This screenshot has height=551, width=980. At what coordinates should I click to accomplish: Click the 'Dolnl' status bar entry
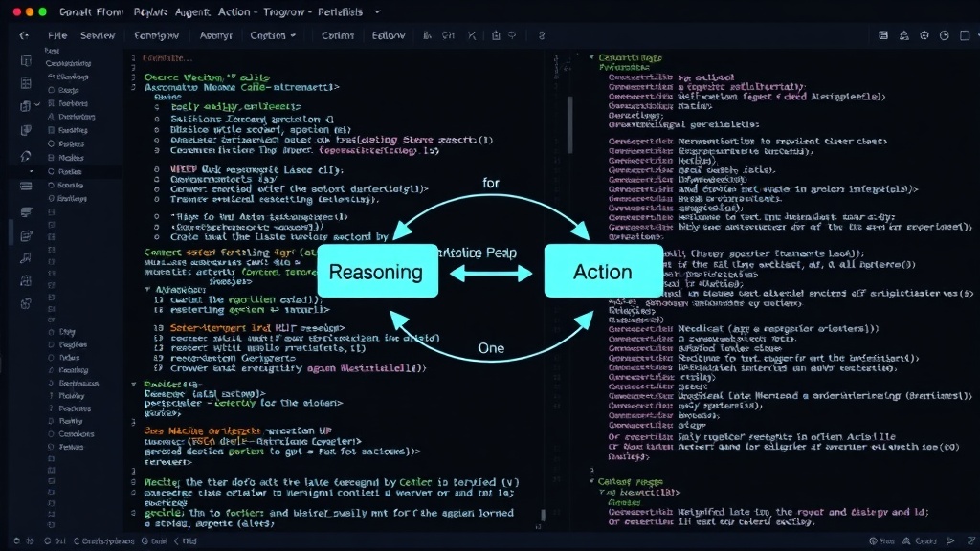pos(154,541)
